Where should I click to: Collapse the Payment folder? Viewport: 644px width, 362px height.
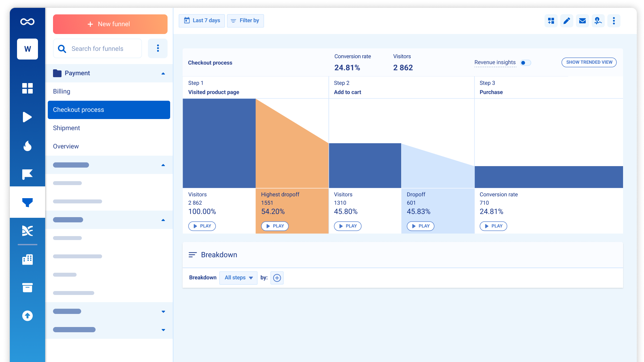coord(163,73)
